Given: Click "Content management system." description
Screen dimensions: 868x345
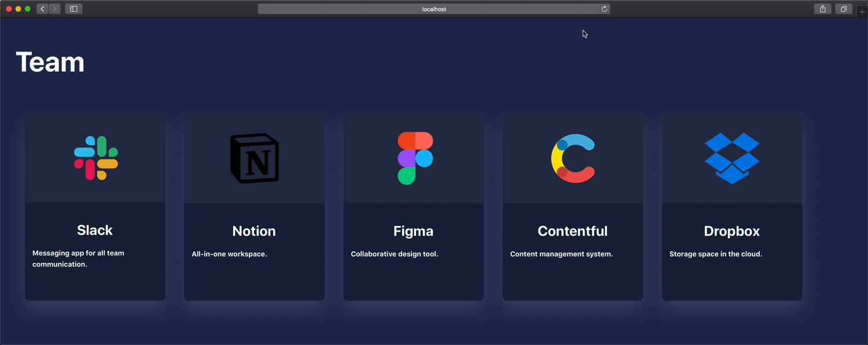Looking at the screenshot, I should (x=561, y=254).
